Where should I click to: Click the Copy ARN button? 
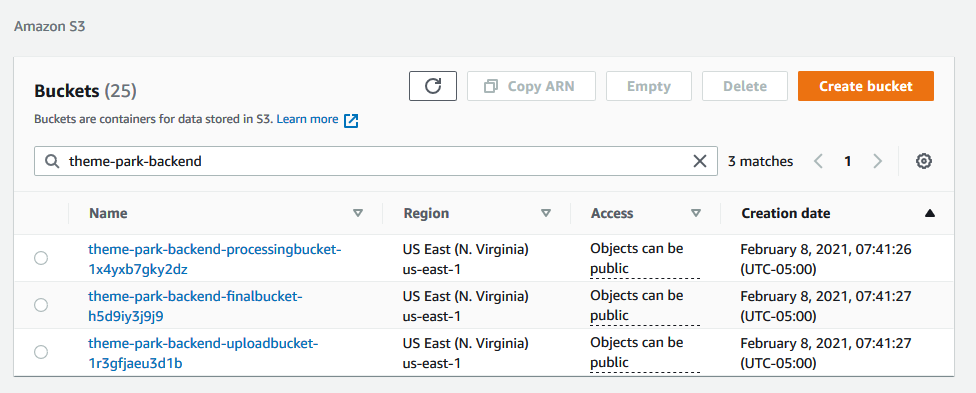click(531, 86)
